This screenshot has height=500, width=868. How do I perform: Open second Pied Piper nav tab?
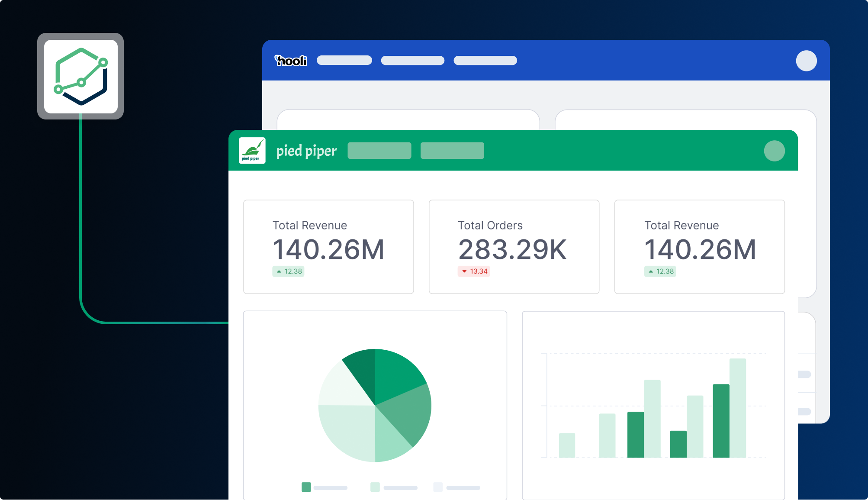(x=452, y=151)
